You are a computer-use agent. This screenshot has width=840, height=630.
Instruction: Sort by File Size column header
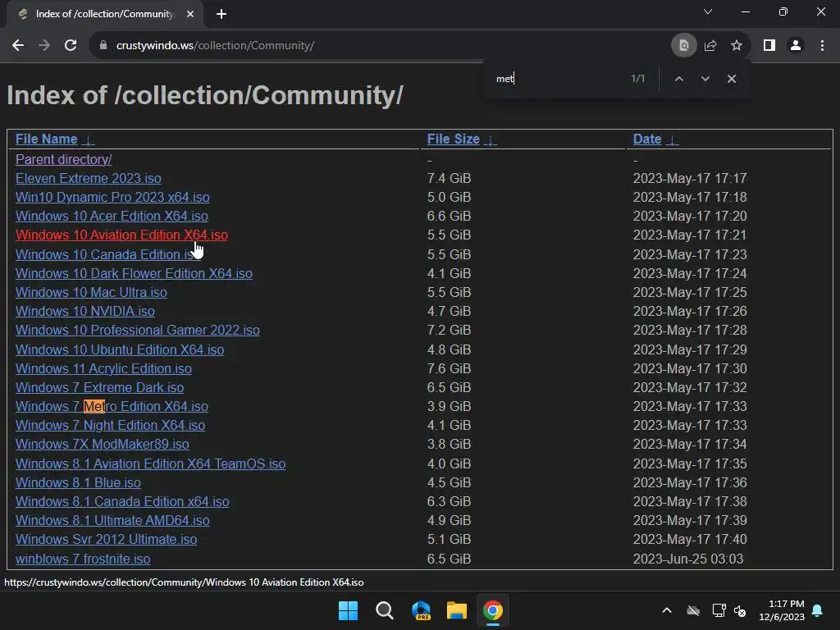click(x=453, y=139)
